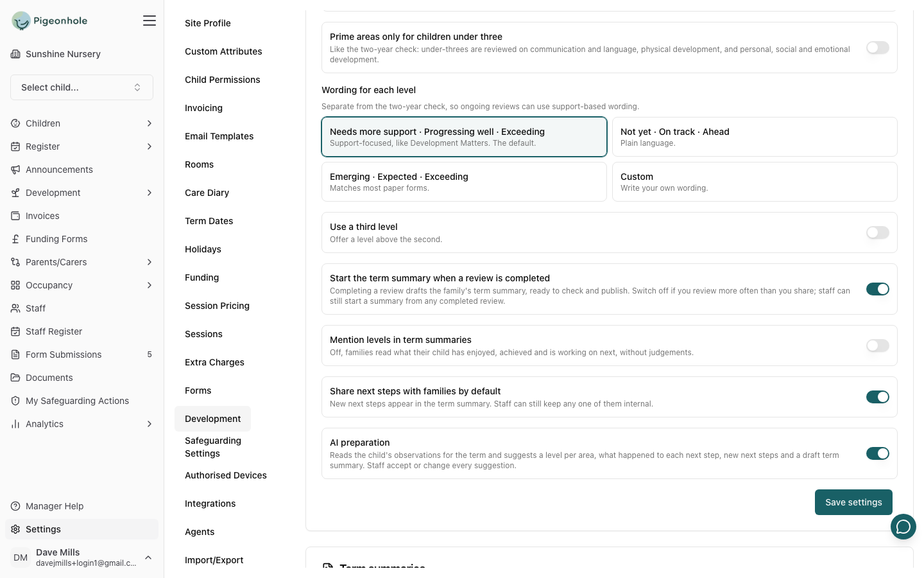Click the Development sprout icon
Viewport: 924px width, 578px height.
(15, 193)
